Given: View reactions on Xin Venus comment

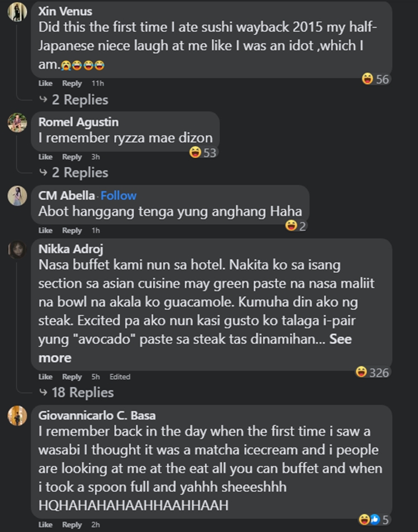Looking at the screenshot, I should [375, 79].
